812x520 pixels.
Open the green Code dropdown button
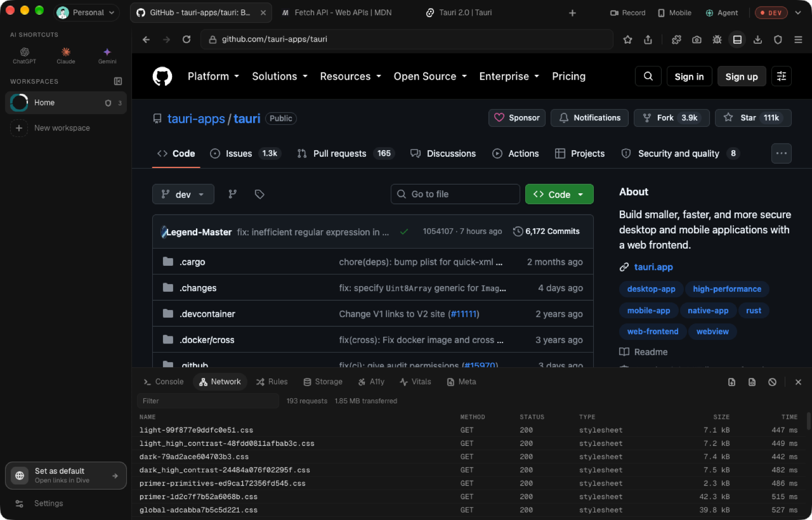[x=559, y=194]
